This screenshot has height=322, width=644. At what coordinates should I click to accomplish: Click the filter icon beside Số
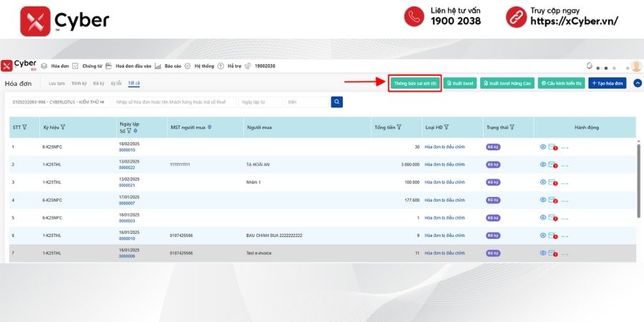point(129,131)
